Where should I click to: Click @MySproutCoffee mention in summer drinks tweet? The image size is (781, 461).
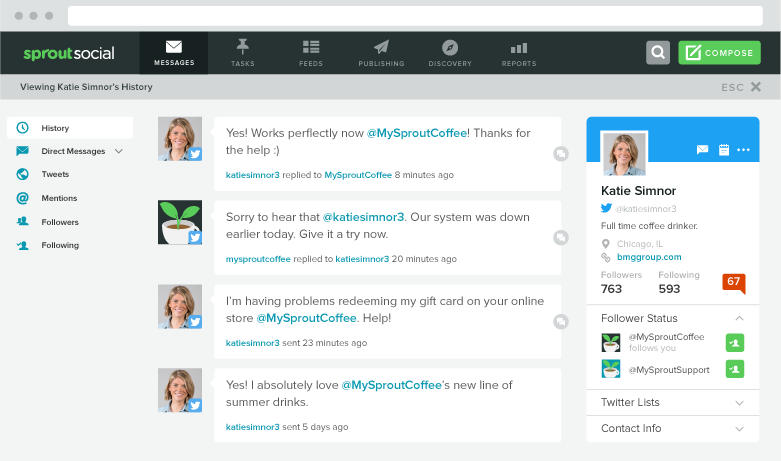391,385
